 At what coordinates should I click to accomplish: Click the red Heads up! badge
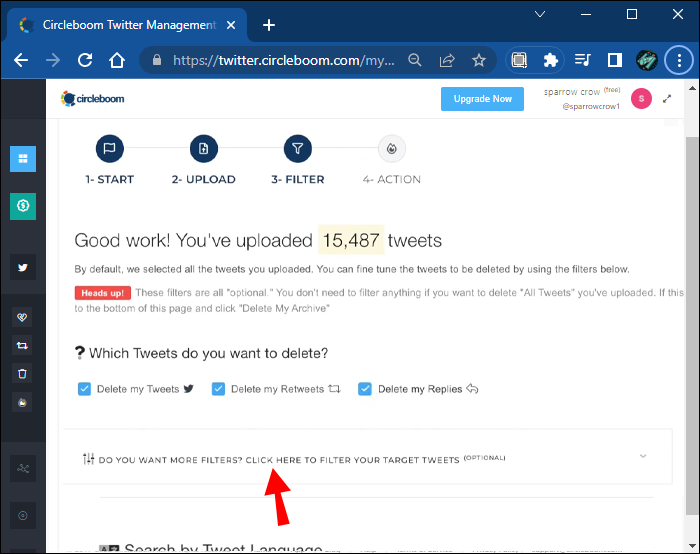(x=103, y=293)
